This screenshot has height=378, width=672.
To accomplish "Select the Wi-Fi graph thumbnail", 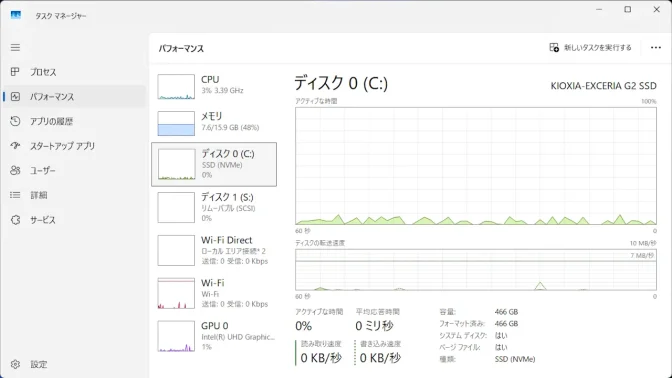I will pyautogui.click(x=176, y=293).
